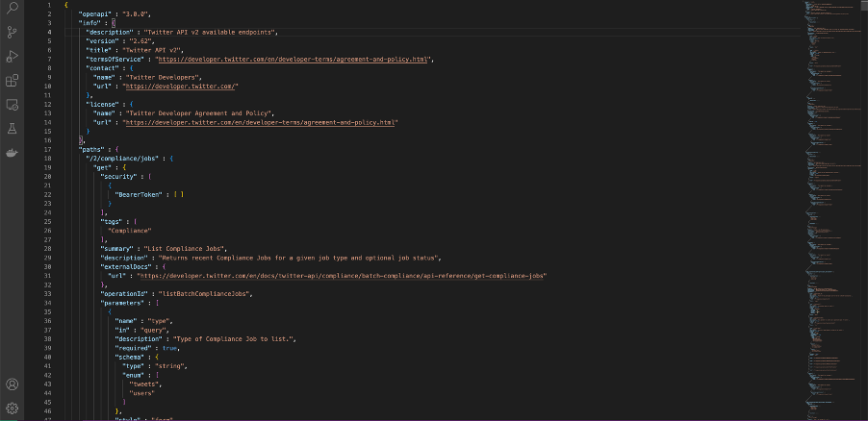868x421 pixels.
Task: Click the "2.62" version value
Action: pyautogui.click(x=141, y=41)
